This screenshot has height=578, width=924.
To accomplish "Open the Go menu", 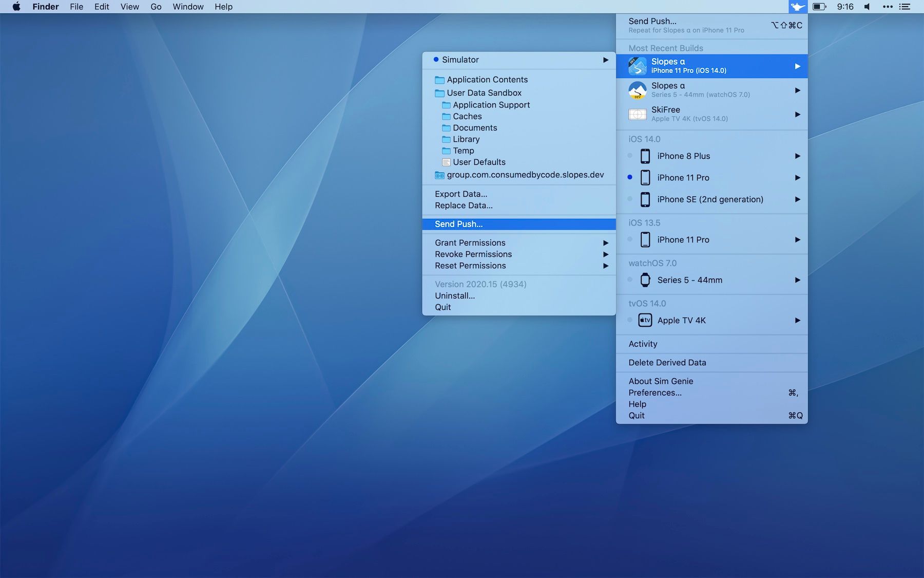I will [x=156, y=7].
